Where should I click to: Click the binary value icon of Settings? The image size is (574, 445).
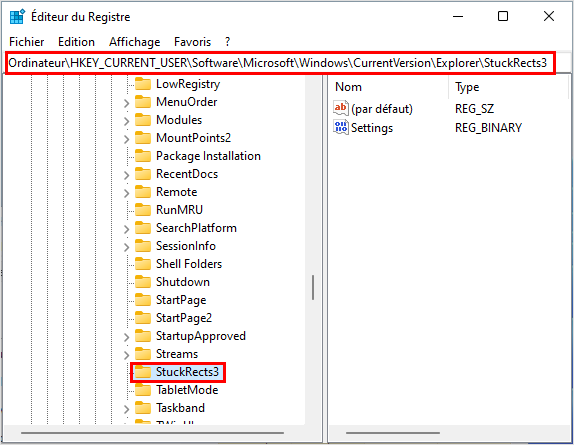point(341,127)
